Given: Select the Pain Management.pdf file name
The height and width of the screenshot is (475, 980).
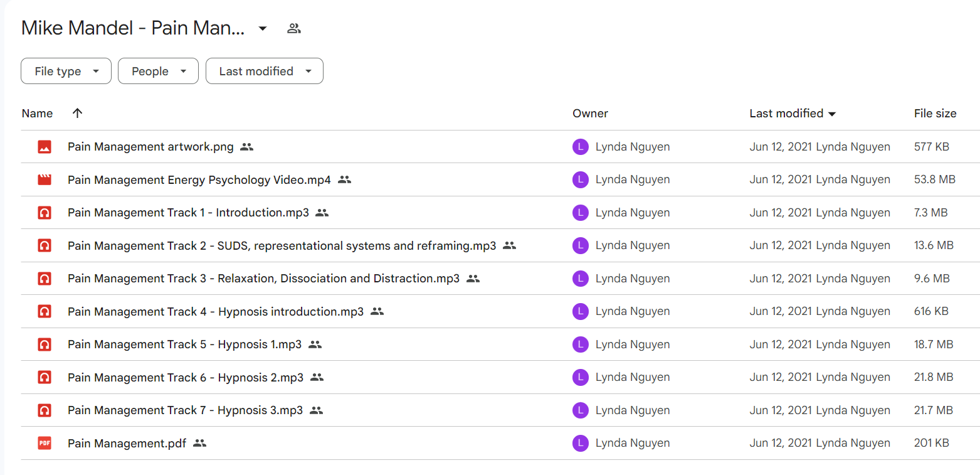Looking at the screenshot, I should (127, 443).
